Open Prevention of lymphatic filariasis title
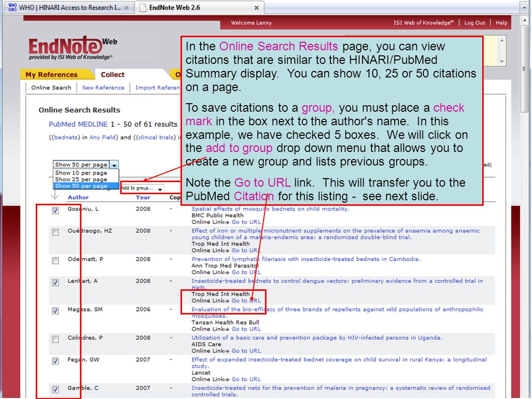 point(306,259)
